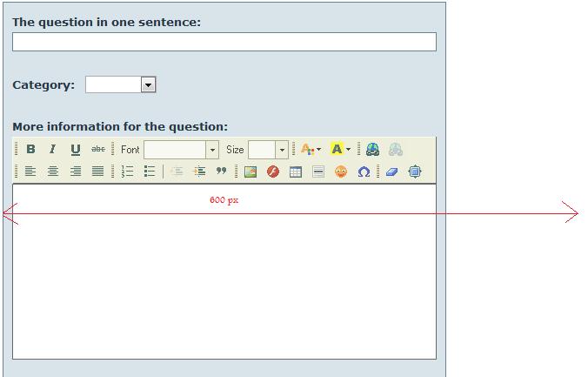Align text to the left
The width and height of the screenshot is (588, 377).
click(x=30, y=172)
